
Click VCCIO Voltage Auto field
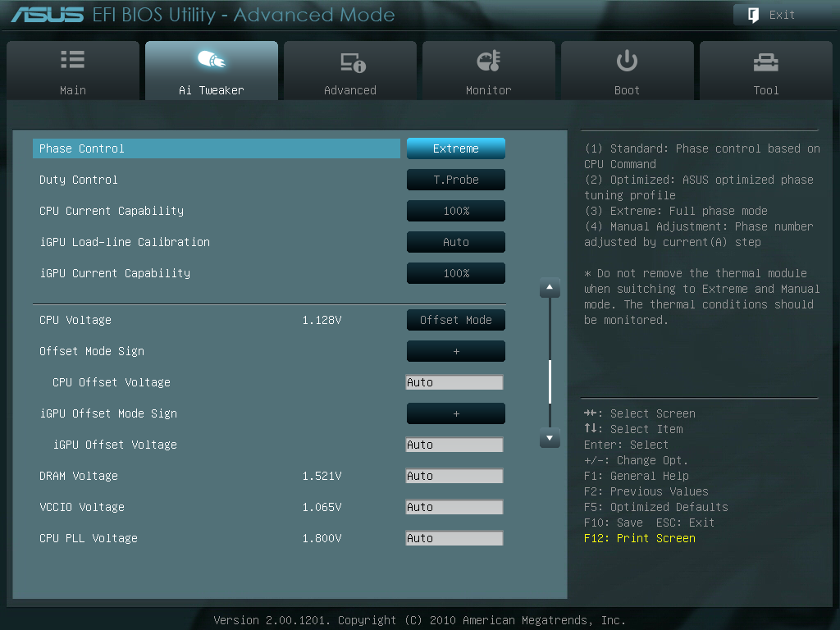point(454,506)
